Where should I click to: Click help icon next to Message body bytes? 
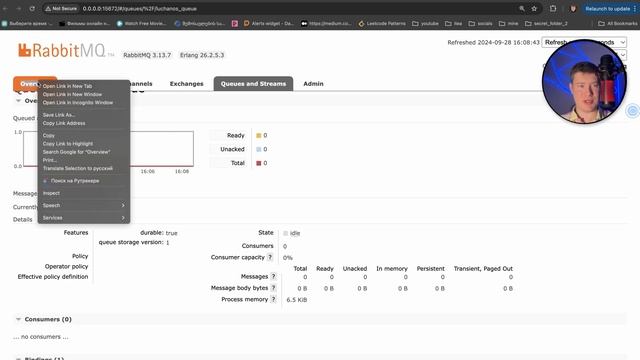[273, 288]
